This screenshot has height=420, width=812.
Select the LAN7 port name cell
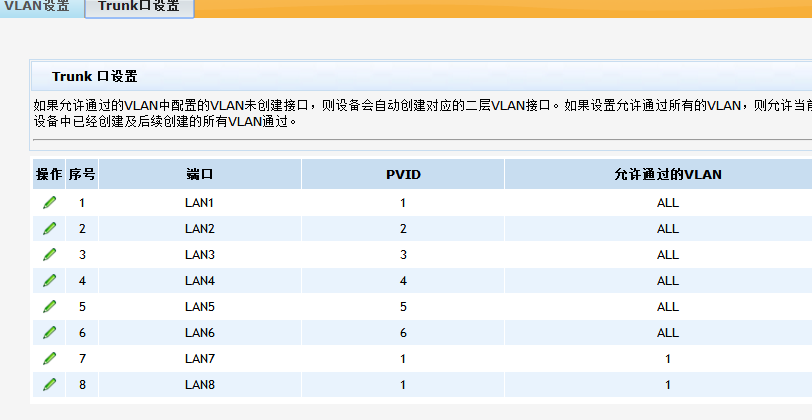point(200,358)
